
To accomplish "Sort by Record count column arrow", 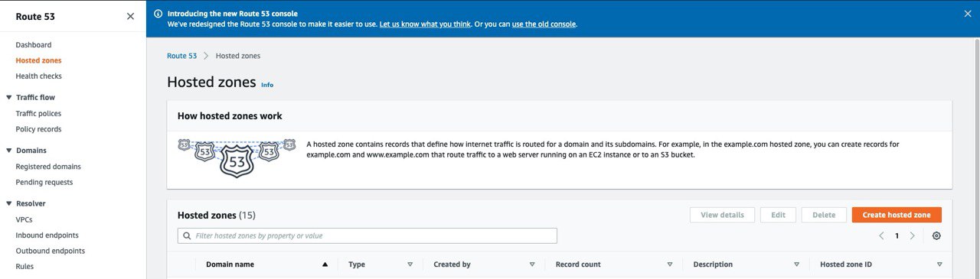I will pyautogui.click(x=669, y=264).
